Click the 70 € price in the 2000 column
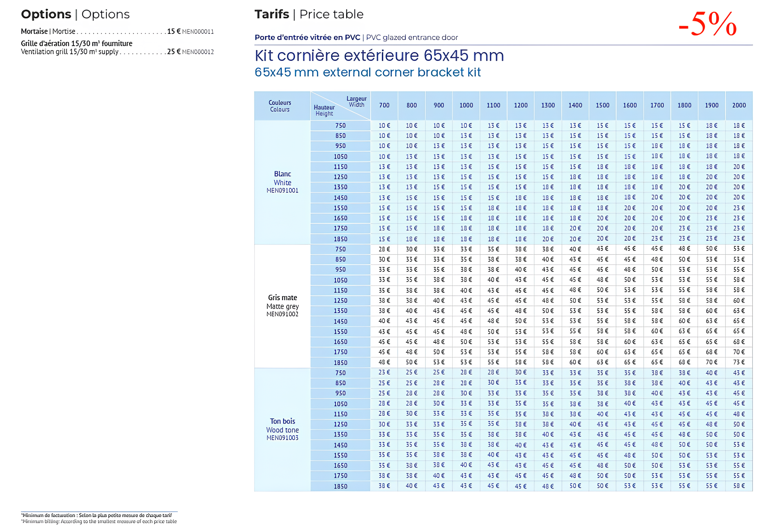The width and height of the screenshot is (763, 532). (739, 352)
